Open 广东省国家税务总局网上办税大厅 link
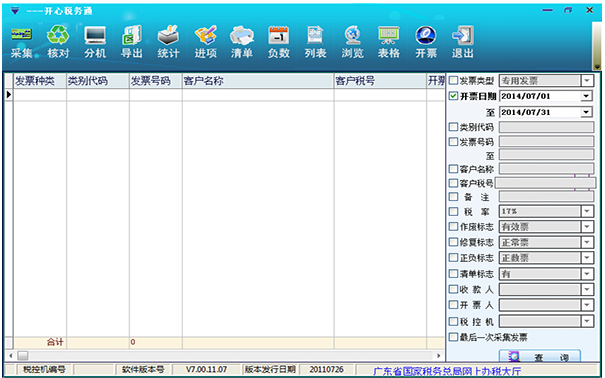605x378 pixels. point(447,371)
